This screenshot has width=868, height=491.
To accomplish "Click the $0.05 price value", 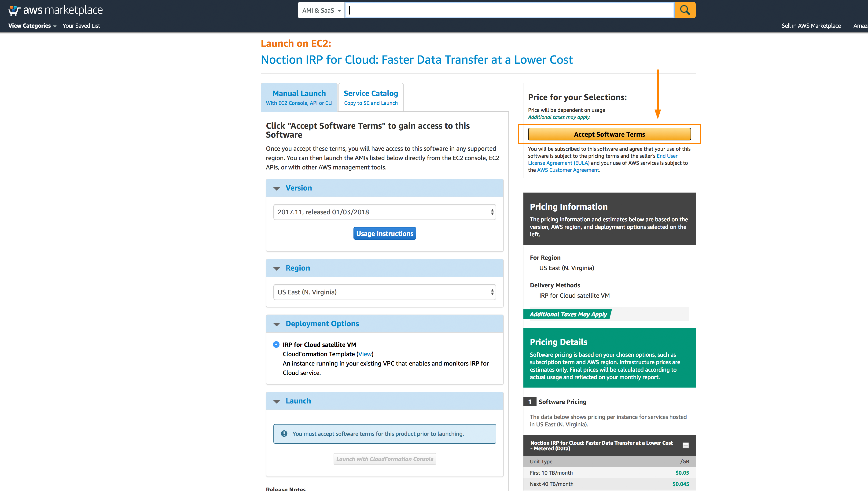I will tap(682, 473).
